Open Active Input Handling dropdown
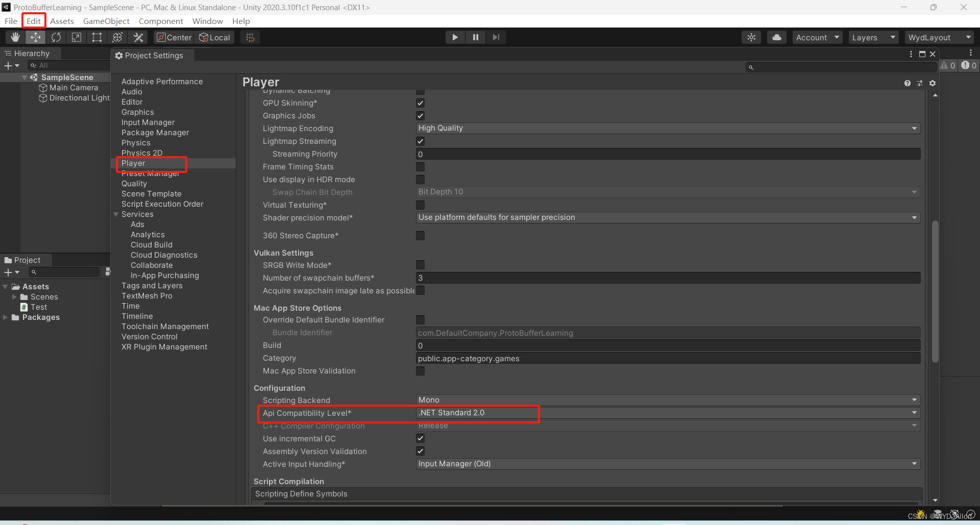This screenshot has width=980, height=525. tap(668, 464)
